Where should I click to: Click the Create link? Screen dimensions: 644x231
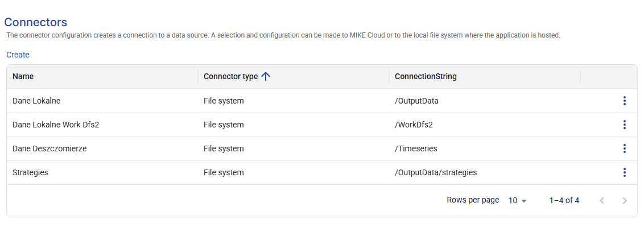coord(18,55)
